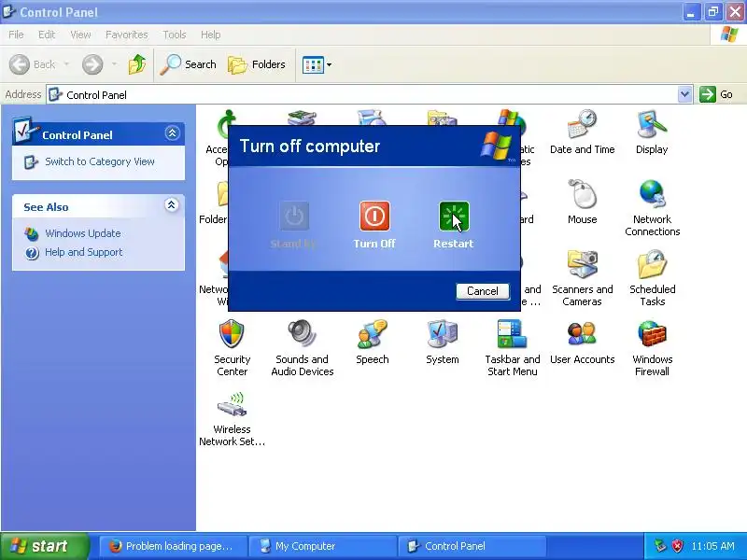
Task: Open the Speech applet
Action: click(x=372, y=342)
